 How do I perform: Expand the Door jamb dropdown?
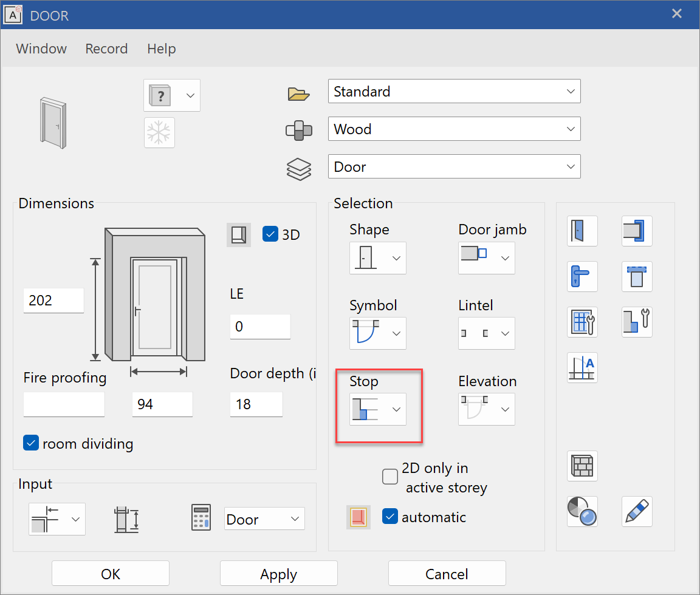click(486, 258)
